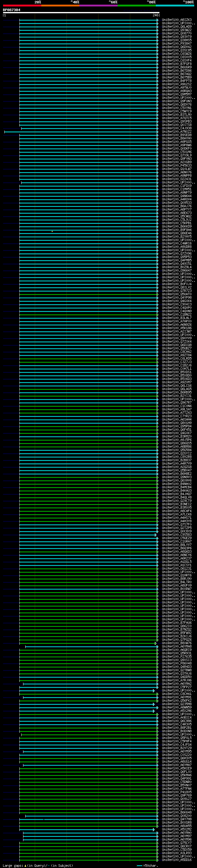Select the label UniRef100_P93847
The width and height of the screenshot is (197, 868).
pyautogui.click(x=177, y=43)
